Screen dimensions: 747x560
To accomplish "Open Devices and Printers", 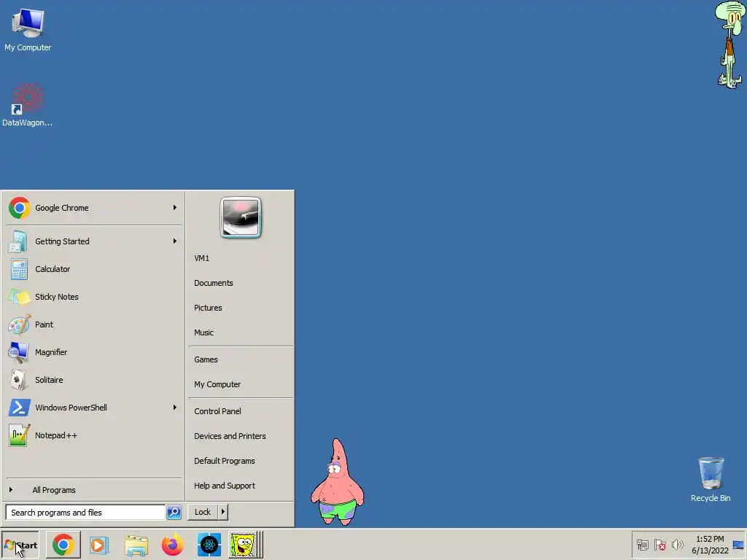I will [x=230, y=436].
